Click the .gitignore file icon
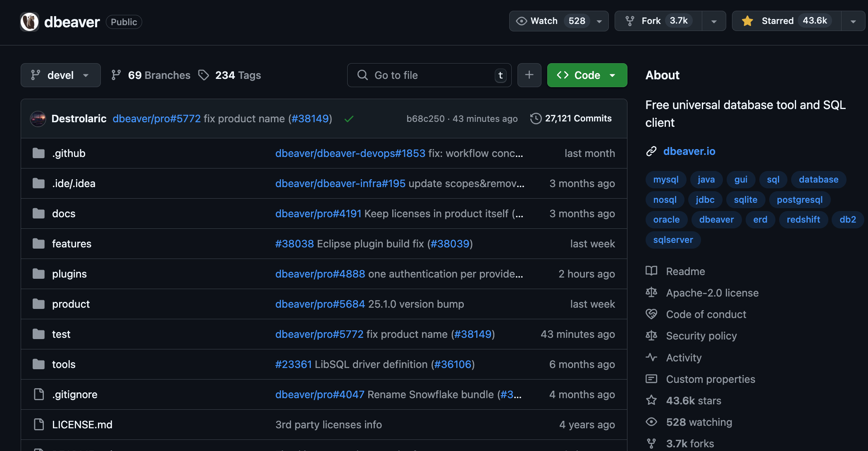Screen dimensions: 868x451 coord(39,394)
